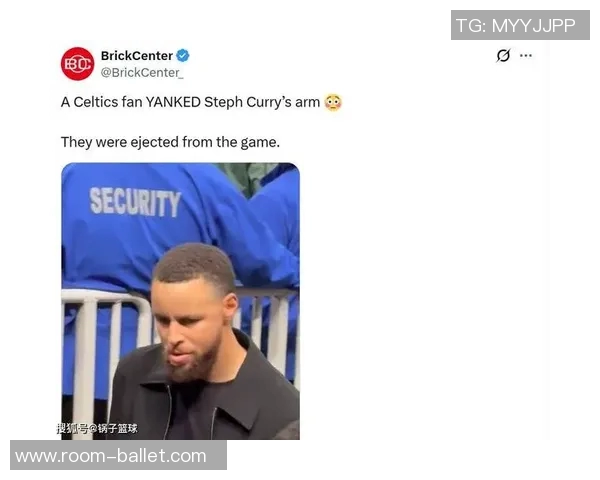Click the tweet text about Celtics fan
Image resolution: width=600 pixels, height=480 pixels.
pos(201,102)
